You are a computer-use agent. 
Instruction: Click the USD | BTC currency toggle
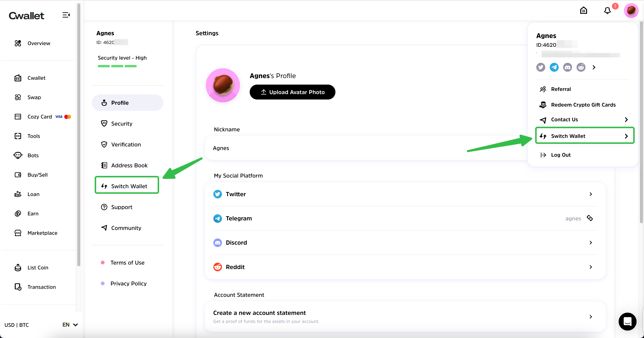point(17,325)
